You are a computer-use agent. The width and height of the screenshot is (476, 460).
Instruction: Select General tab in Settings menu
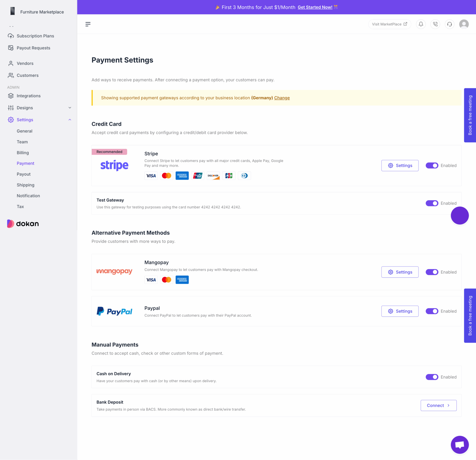coord(24,131)
